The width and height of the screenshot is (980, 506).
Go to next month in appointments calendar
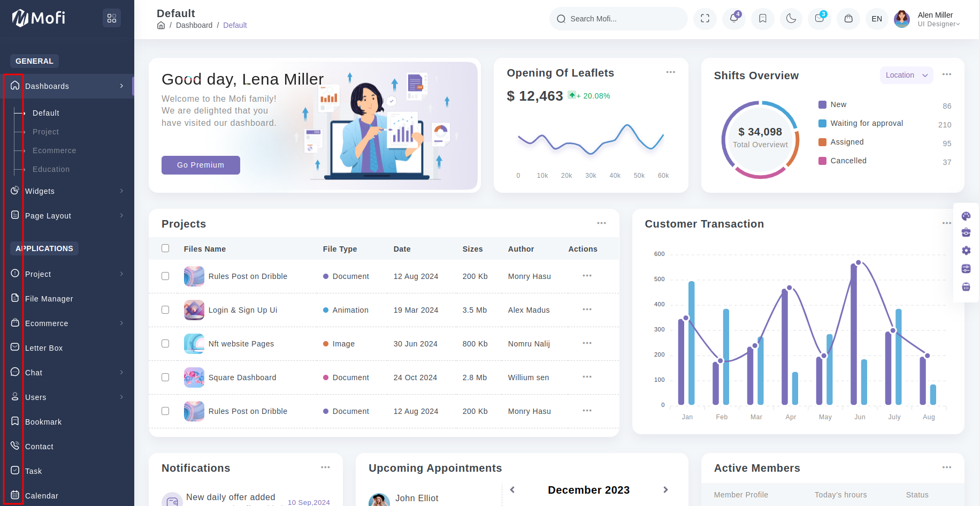(665, 490)
